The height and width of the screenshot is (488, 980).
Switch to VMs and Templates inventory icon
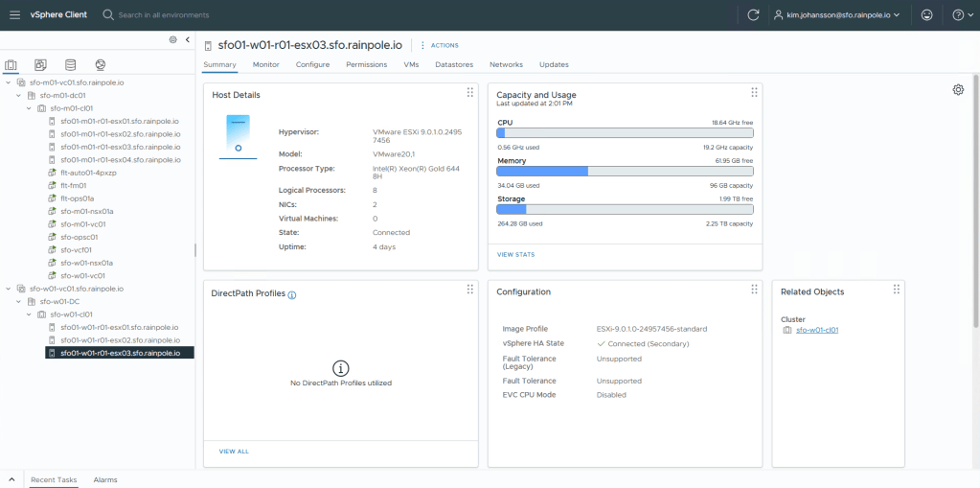[40, 65]
